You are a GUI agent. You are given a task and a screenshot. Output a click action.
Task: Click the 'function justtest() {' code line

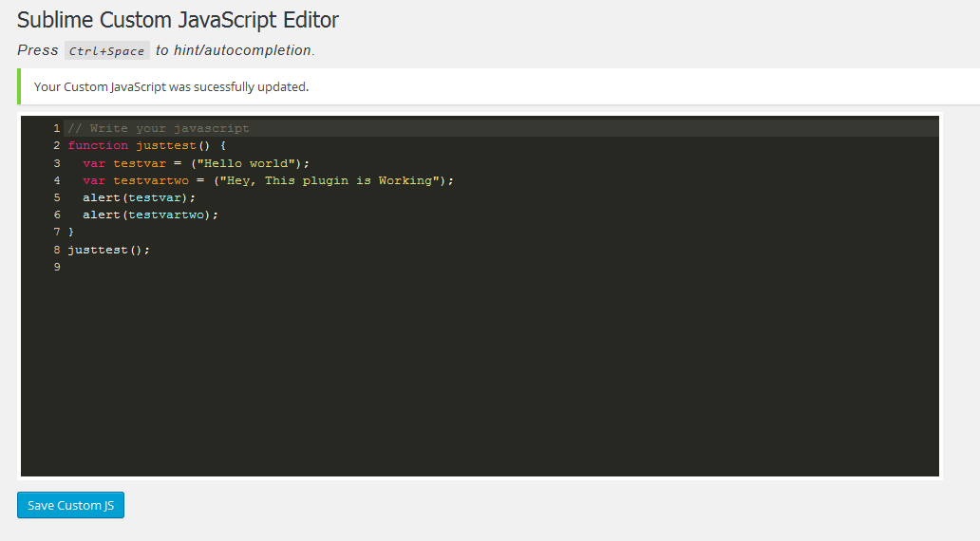point(147,145)
